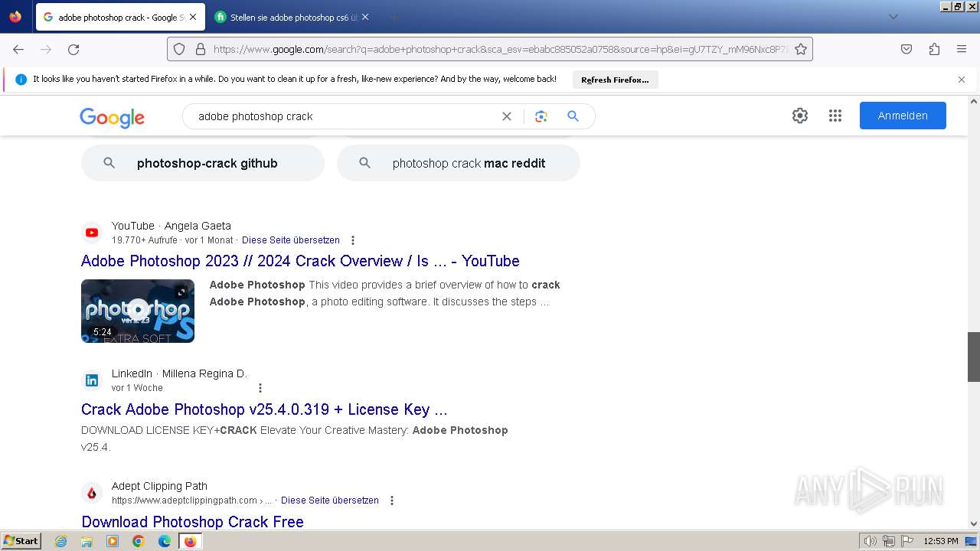Screen dimensions: 980x551
Task: Open the tracking protection shield icon
Action: (x=179, y=49)
